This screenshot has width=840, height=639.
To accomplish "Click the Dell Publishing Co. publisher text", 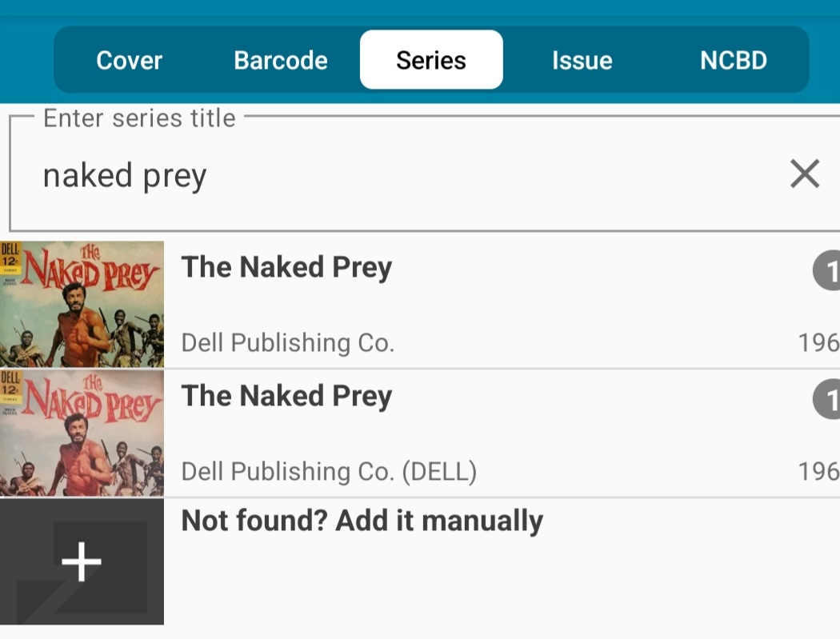I will pos(288,343).
